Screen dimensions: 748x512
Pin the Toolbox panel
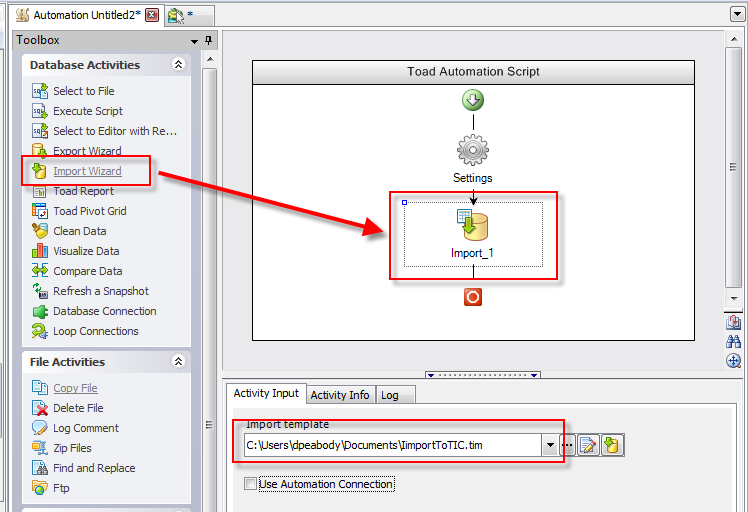click(x=208, y=41)
